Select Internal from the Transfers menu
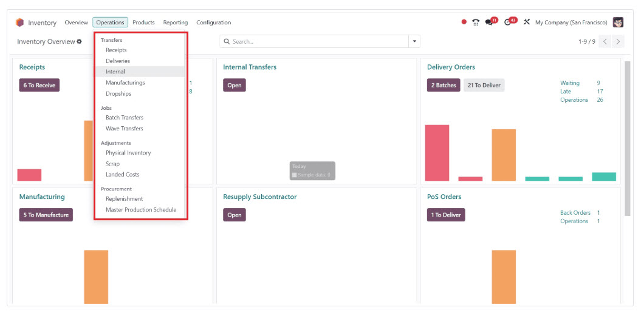 tap(115, 72)
